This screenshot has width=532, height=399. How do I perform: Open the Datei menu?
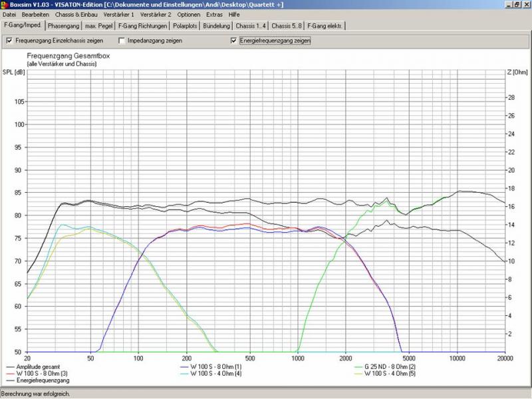click(x=9, y=14)
